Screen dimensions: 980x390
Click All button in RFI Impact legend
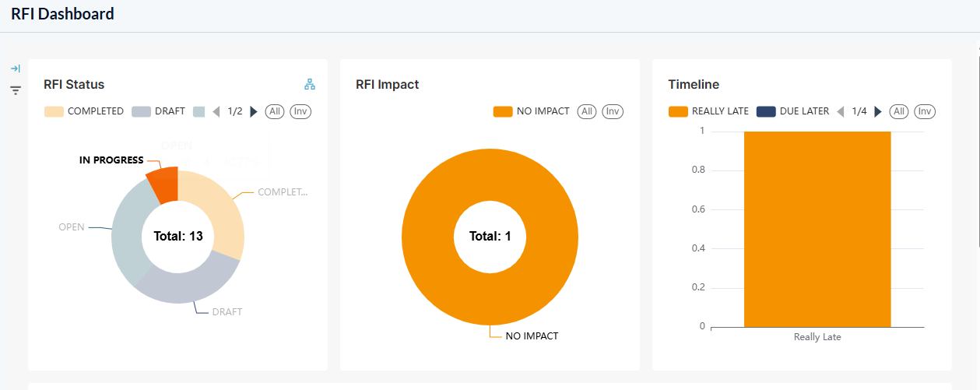coord(587,111)
